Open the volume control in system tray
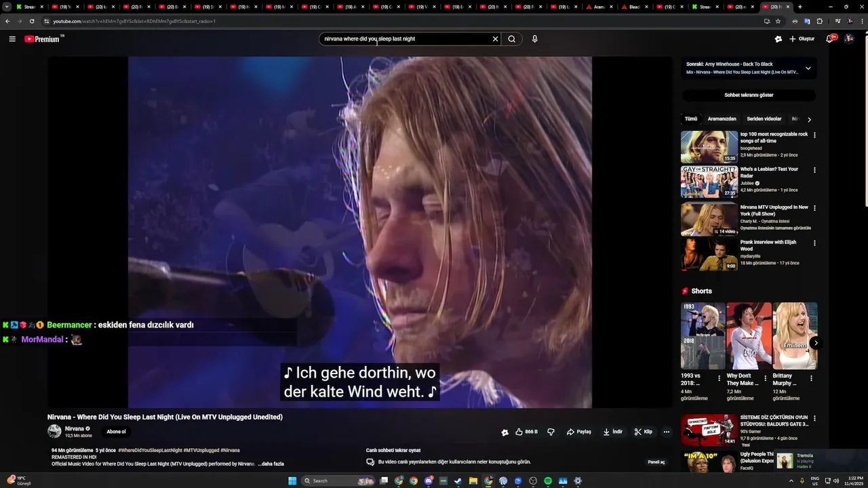 click(x=836, y=481)
